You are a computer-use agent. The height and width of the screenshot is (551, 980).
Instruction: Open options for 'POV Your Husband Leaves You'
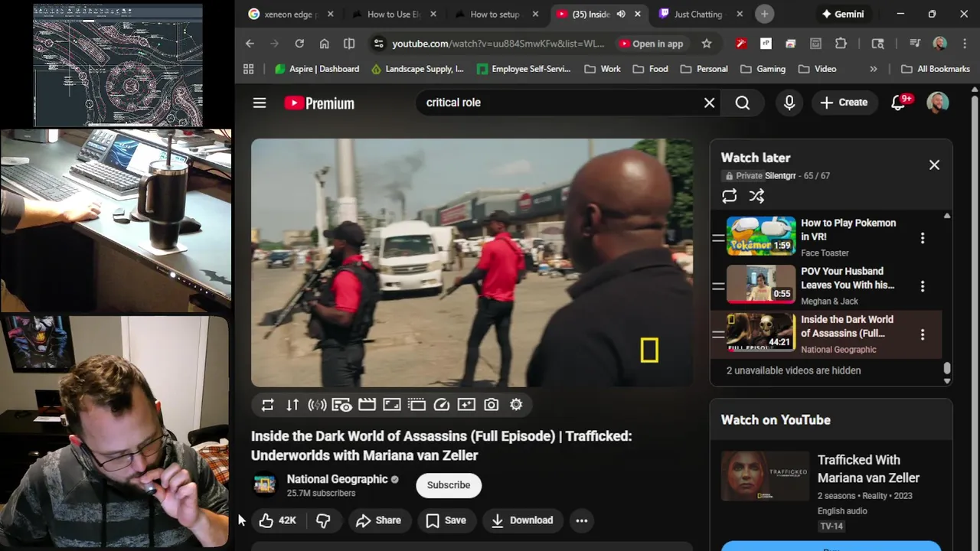click(x=923, y=286)
